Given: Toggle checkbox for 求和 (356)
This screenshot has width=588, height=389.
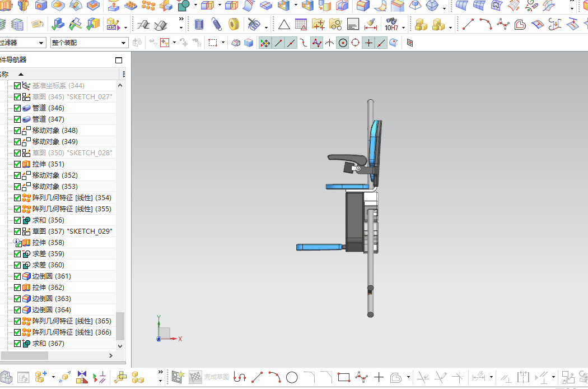Looking at the screenshot, I should [x=17, y=220].
